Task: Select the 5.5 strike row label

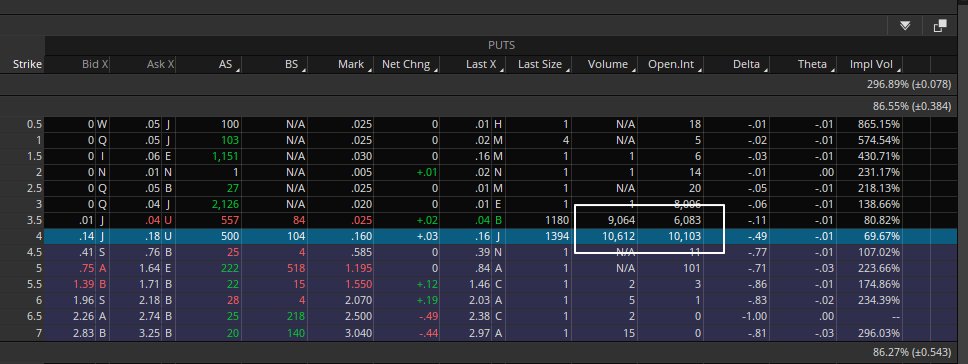Action: click(x=35, y=284)
